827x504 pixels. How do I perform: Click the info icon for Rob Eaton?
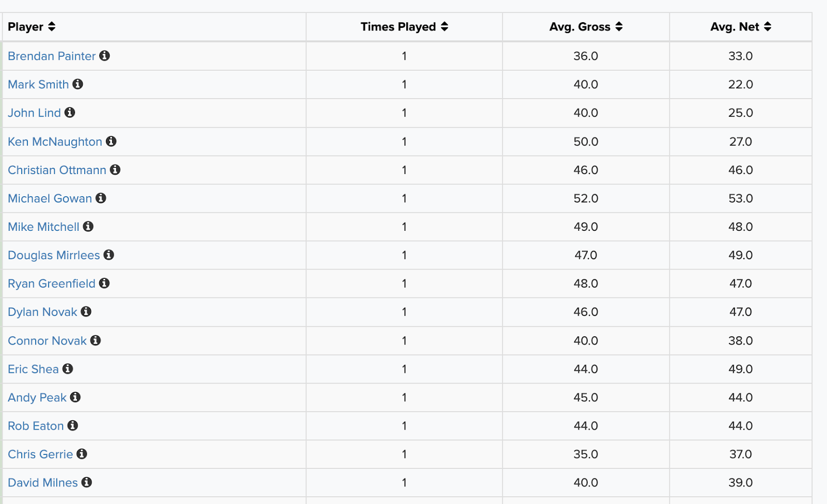pyautogui.click(x=73, y=425)
